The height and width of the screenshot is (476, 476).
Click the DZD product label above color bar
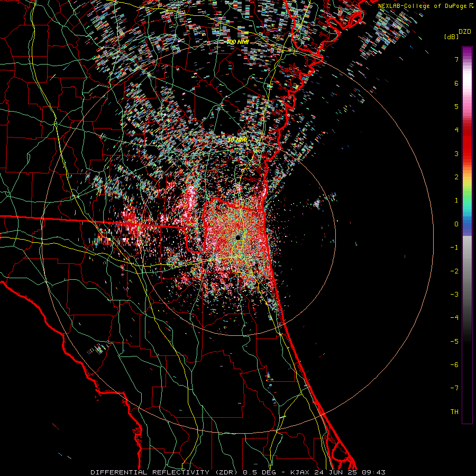tap(465, 32)
